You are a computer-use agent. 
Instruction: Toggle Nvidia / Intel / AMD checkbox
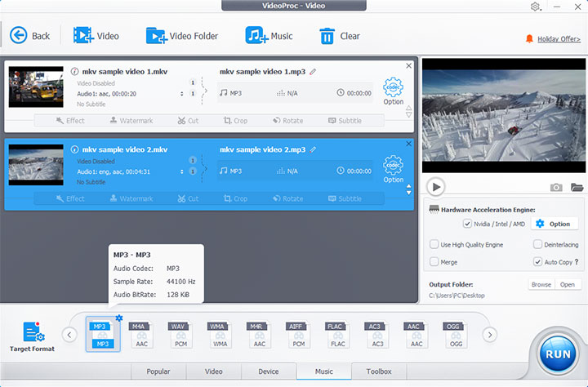coord(467,224)
